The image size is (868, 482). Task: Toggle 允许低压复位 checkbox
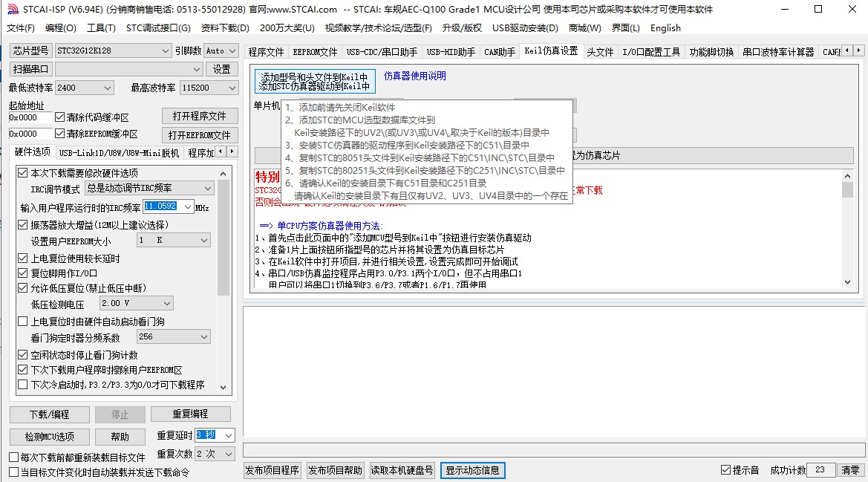click(x=23, y=287)
